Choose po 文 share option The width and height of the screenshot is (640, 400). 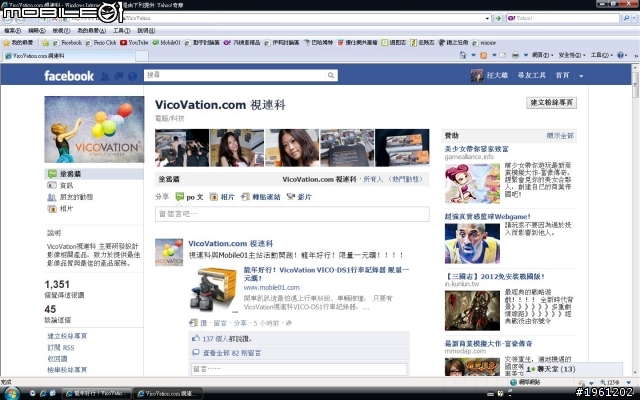(189, 197)
